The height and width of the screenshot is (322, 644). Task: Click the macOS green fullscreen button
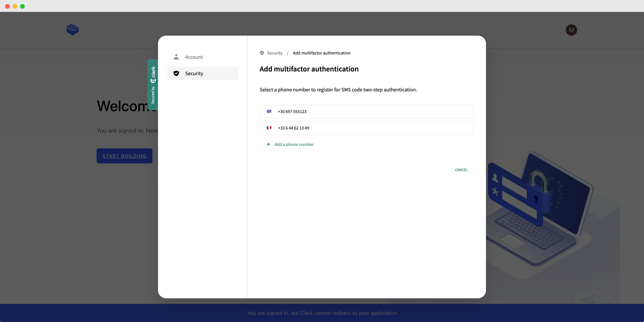pos(22,6)
